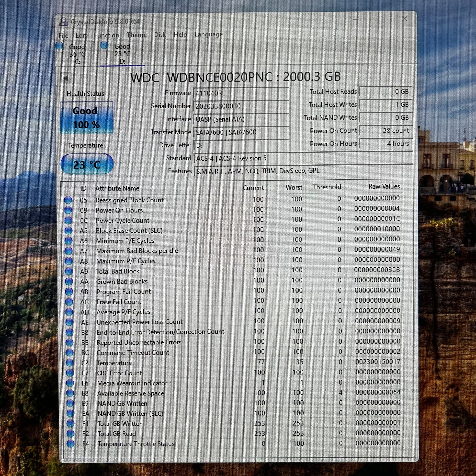The width and height of the screenshot is (476, 476).
Task: Minimize the CrystalDiskInfo window
Action: coord(355,19)
